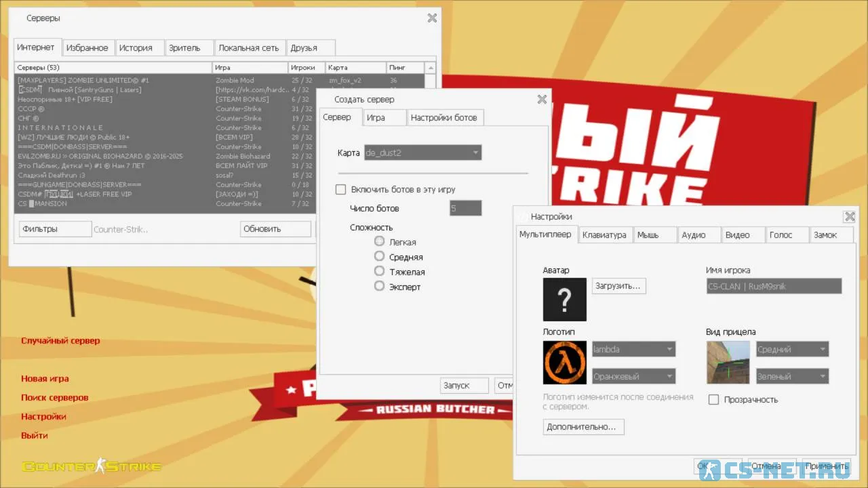Sort by Игроки column header

point(307,68)
